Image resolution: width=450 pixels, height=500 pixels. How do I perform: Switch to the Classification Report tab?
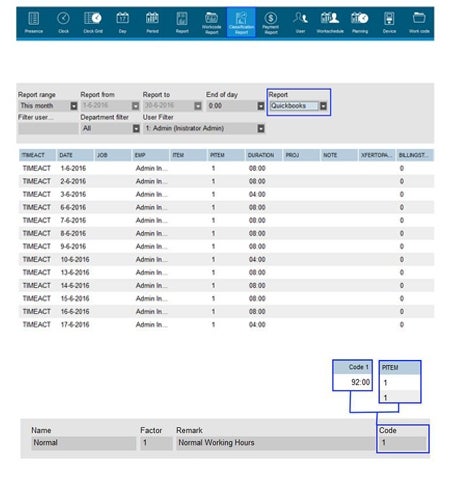pos(241,22)
